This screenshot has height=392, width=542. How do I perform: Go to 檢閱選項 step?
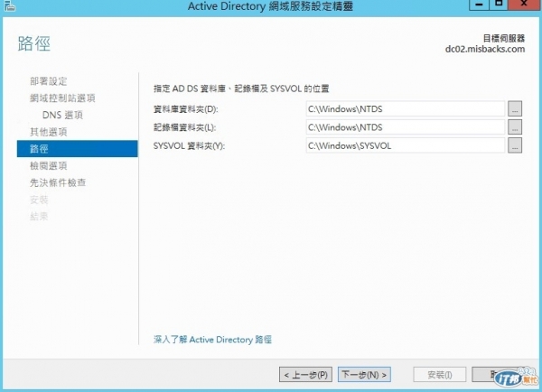click(x=49, y=165)
